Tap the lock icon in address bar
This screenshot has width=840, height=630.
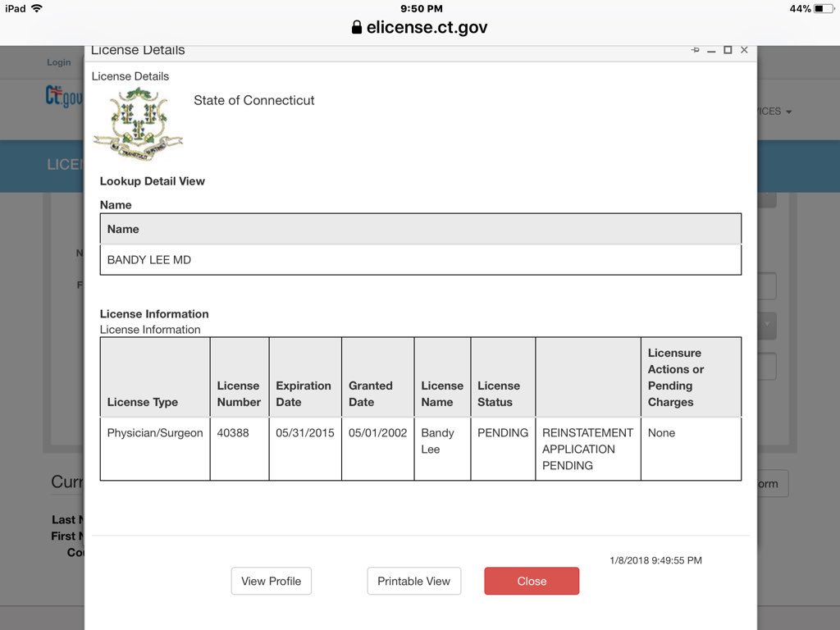(356, 27)
